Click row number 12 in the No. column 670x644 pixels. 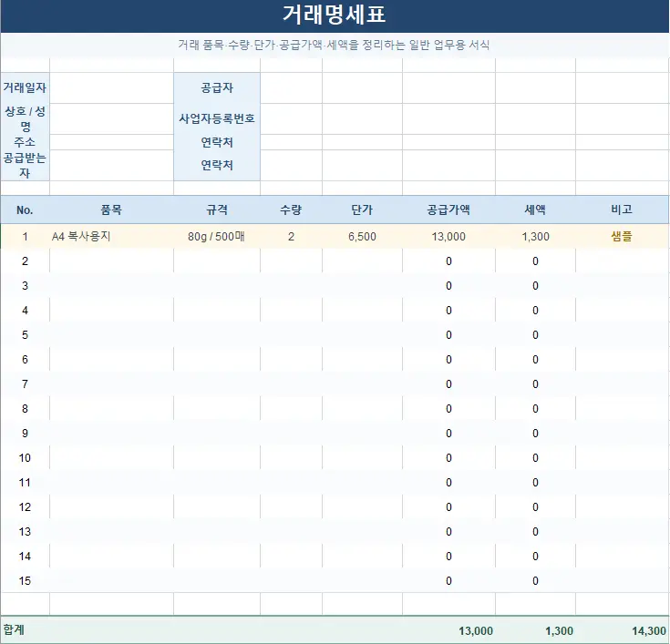[25, 507]
